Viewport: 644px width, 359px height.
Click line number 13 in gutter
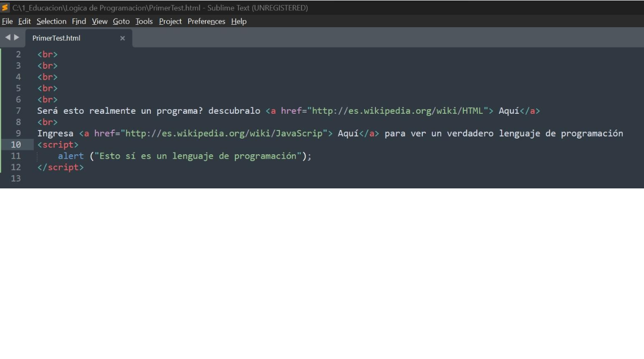click(x=16, y=179)
